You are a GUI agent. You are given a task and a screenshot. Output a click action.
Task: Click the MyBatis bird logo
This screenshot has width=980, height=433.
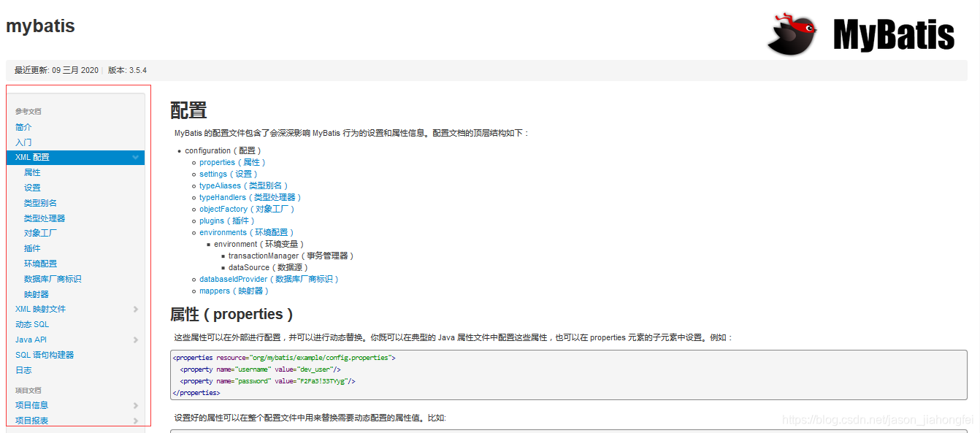[791, 33]
